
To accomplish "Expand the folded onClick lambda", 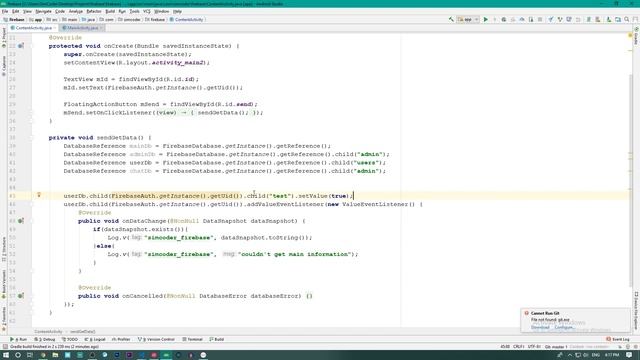I will point(31,113).
